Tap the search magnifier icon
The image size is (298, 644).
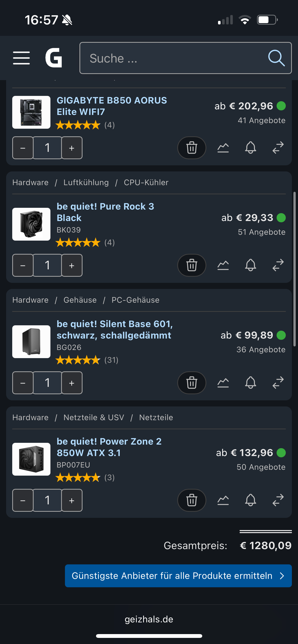pos(276,58)
